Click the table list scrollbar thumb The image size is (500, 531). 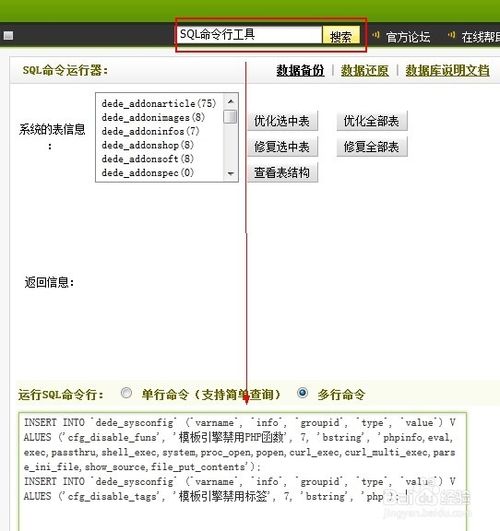230,116
